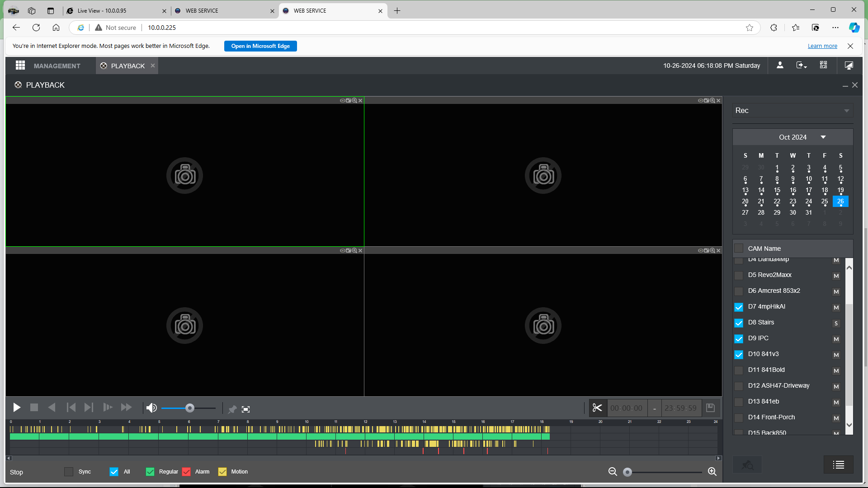This screenshot has height=488, width=868.
Task: Open the Learn more link
Action: point(822,46)
